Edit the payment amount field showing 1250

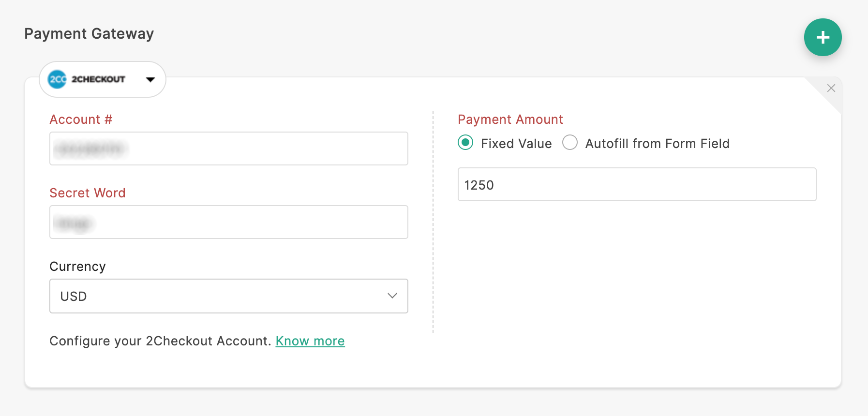pyautogui.click(x=637, y=184)
